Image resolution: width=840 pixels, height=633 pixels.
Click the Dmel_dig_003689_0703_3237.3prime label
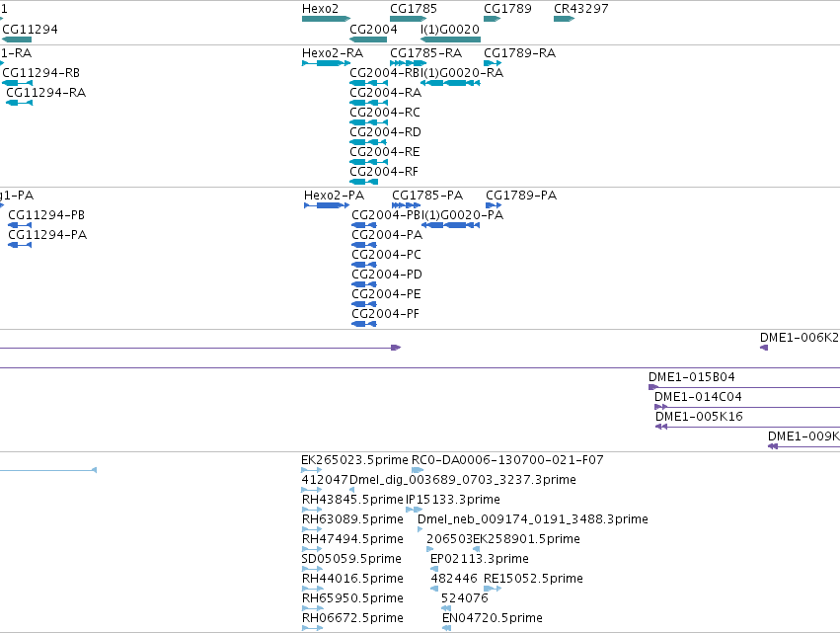(x=463, y=480)
